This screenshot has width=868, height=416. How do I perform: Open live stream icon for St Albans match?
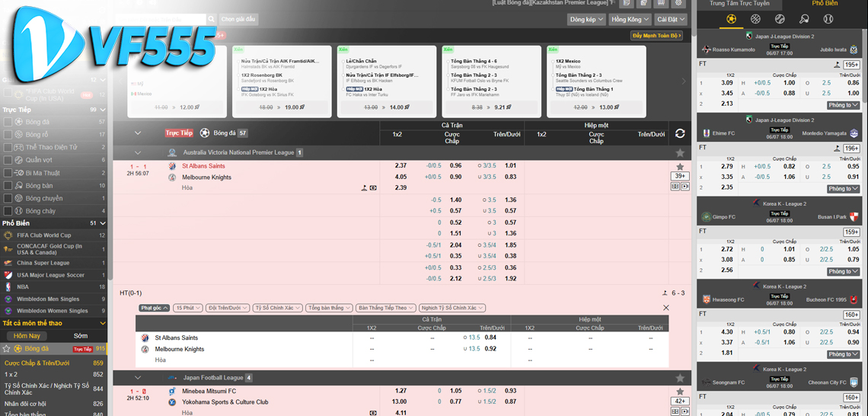tap(685, 187)
